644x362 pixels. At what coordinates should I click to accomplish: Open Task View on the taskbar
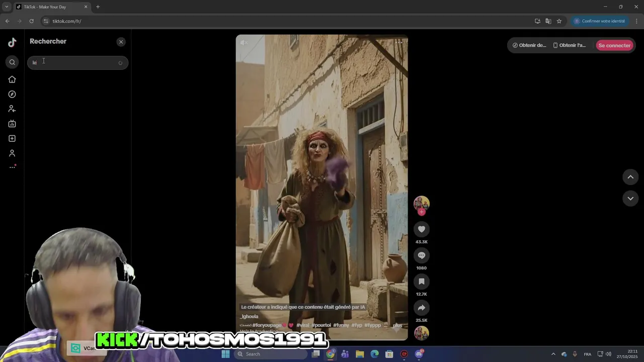point(316,354)
